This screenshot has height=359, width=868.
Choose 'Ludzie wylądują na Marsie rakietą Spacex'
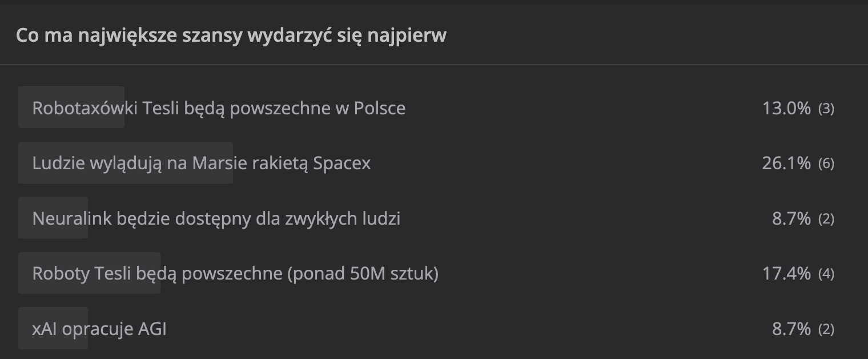click(x=201, y=163)
